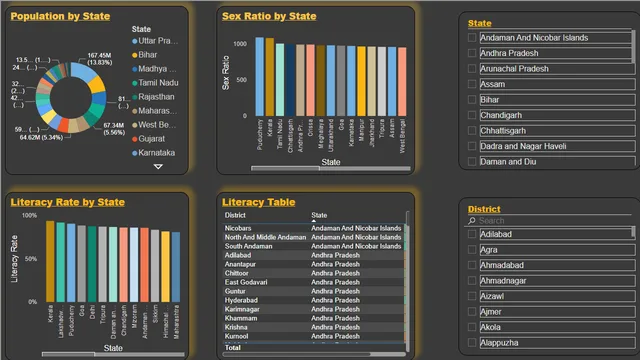The height and width of the screenshot is (360, 640).
Task: Open the Literacy Rate by State title
Action: [x=68, y=202]
